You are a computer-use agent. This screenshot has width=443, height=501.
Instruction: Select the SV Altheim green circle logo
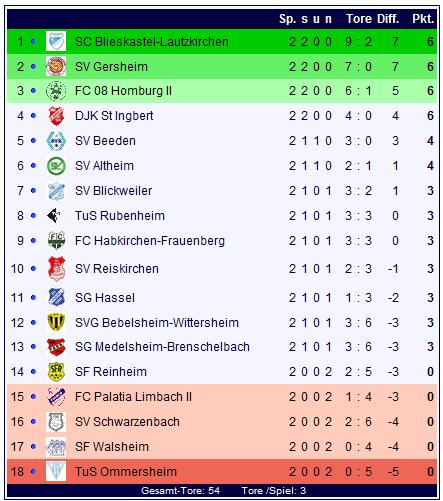[56, 166]
